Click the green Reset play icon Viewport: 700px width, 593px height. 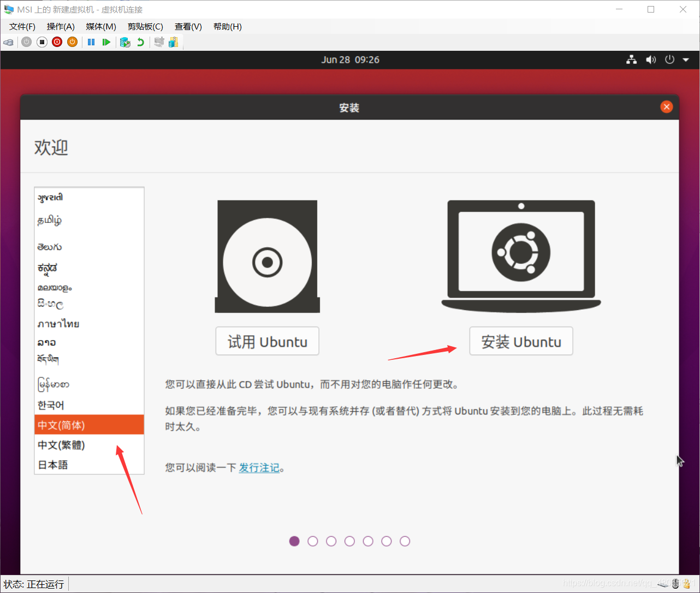pos(106,42)
